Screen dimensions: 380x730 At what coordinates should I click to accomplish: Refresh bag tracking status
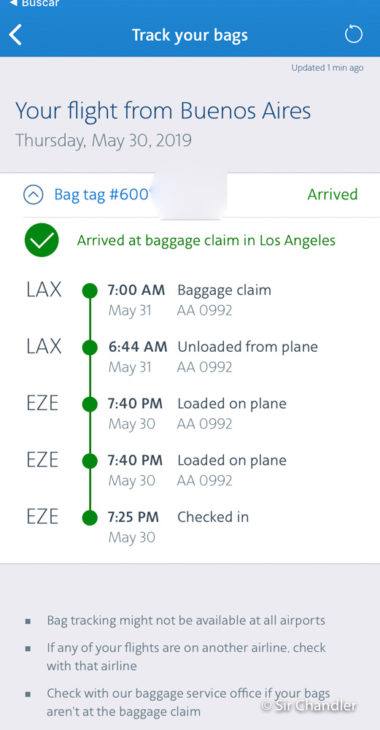click(x=353, y=35)
